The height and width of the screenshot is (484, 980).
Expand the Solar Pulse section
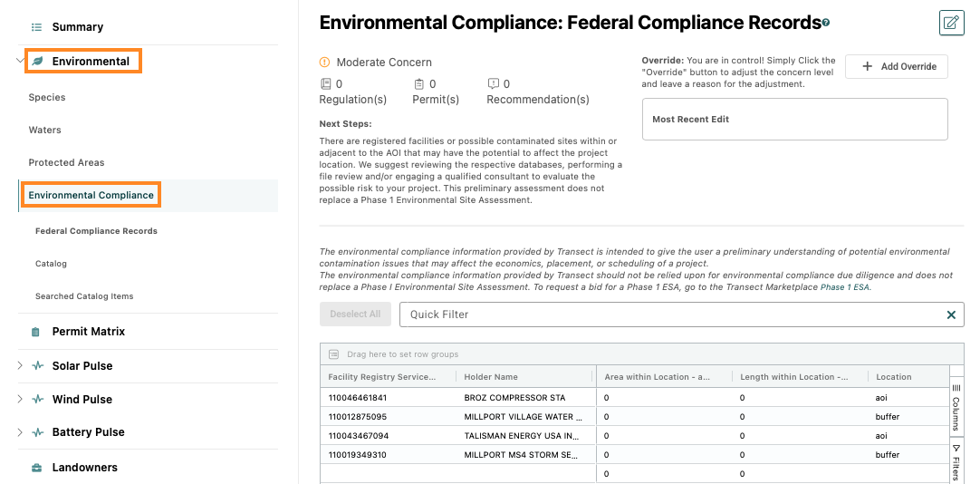click(x=20, y=366)
